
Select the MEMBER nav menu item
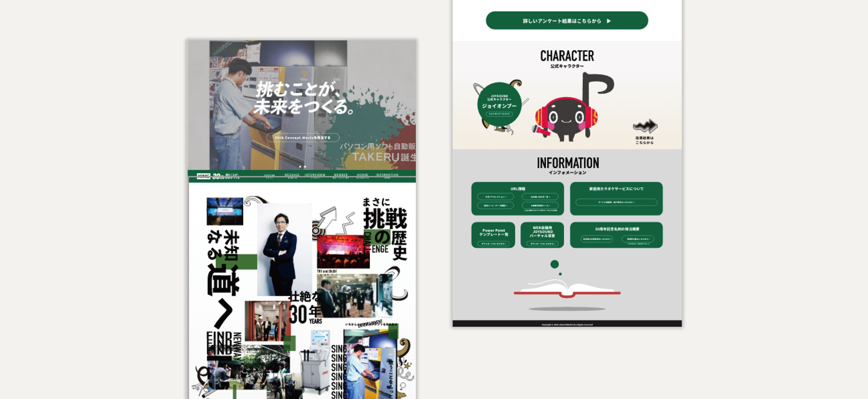341,176
